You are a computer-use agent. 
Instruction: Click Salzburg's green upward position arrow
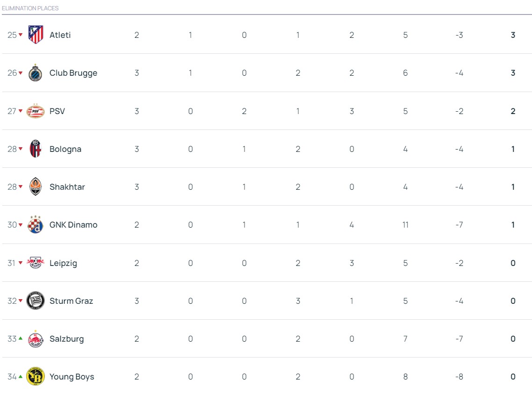(21, 338)
